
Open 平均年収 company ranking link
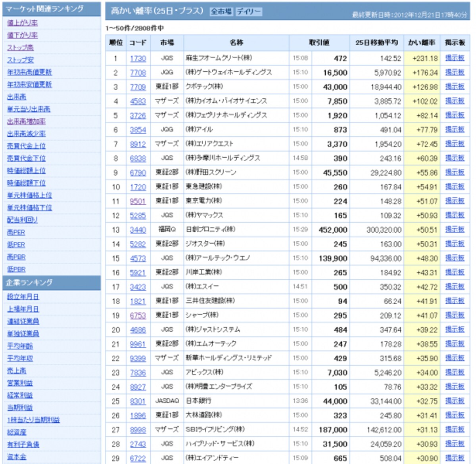point(20,359)
